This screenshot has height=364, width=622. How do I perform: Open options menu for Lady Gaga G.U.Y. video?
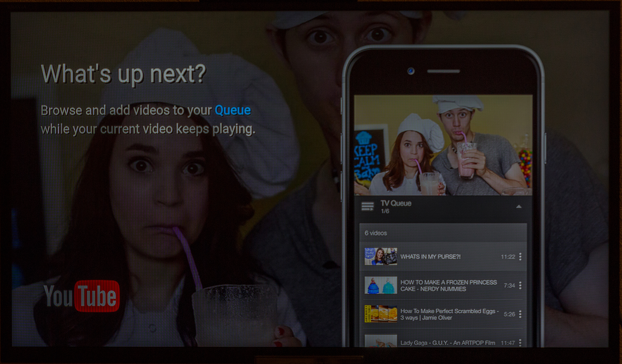[x=520, y=342]
